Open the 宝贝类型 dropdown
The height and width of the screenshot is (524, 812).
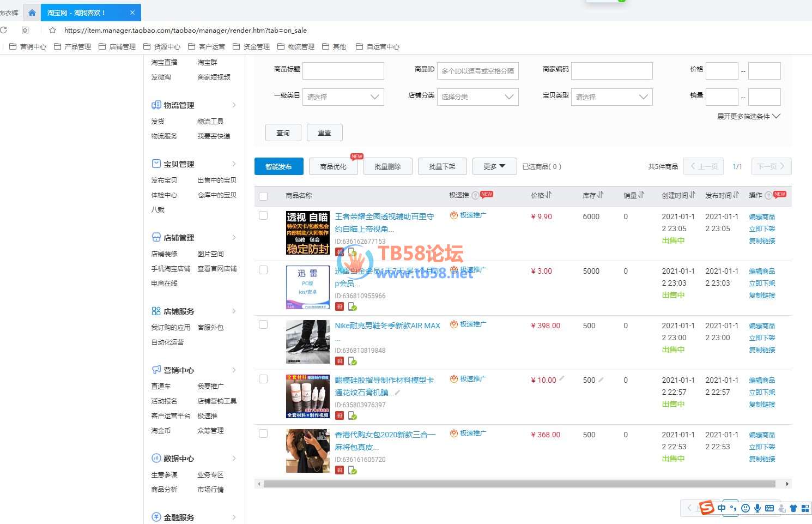pyautogui.click(x=612, y=97)
